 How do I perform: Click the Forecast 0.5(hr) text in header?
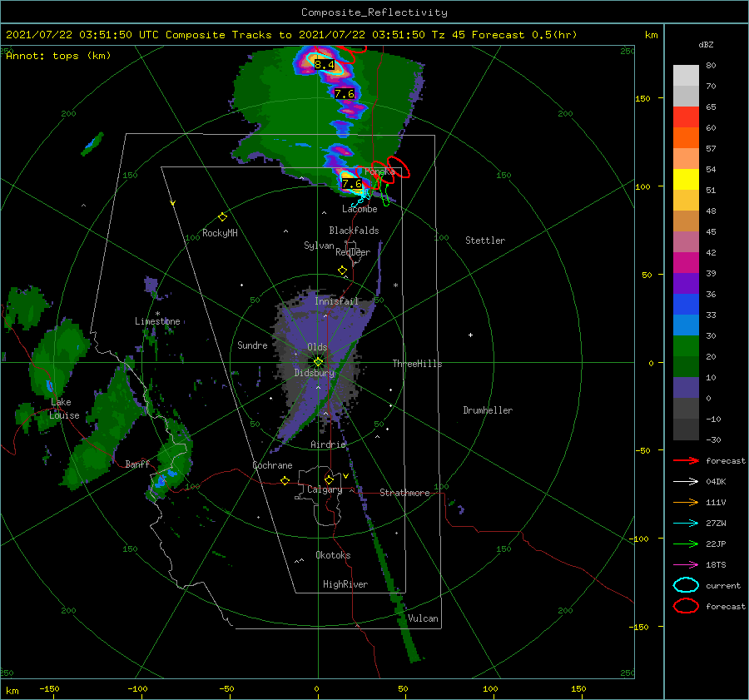coord(524,35)
